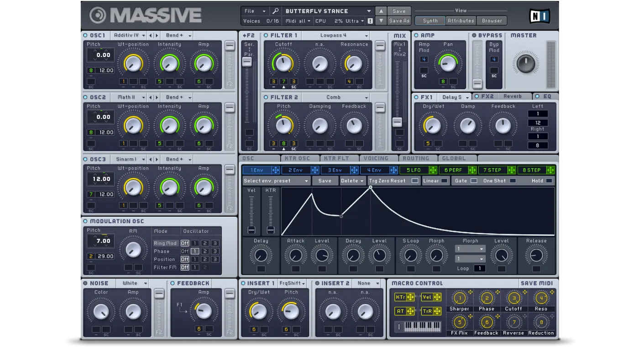639x364 pixels.
Task: Open the preset name dropdown Butterfly Stance
Action: click(x=328, y=11)
